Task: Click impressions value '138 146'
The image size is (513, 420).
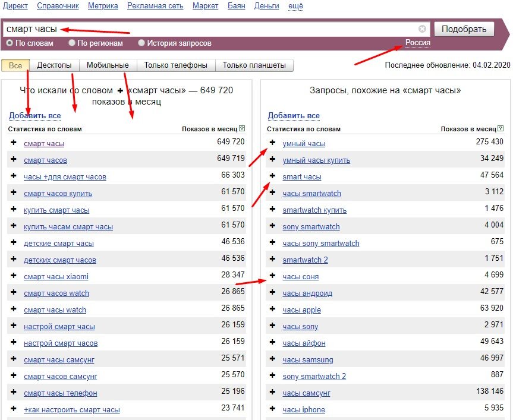Action: 489,391
